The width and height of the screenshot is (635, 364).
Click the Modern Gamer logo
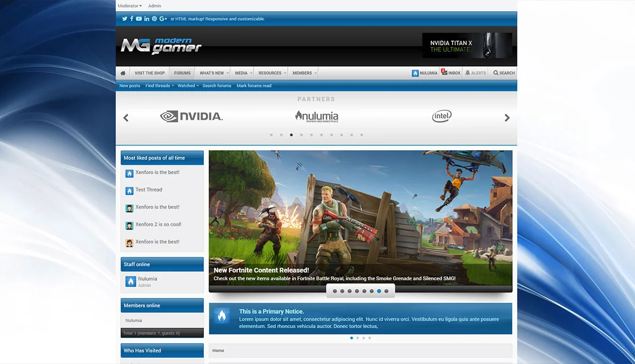coord(161,46)
